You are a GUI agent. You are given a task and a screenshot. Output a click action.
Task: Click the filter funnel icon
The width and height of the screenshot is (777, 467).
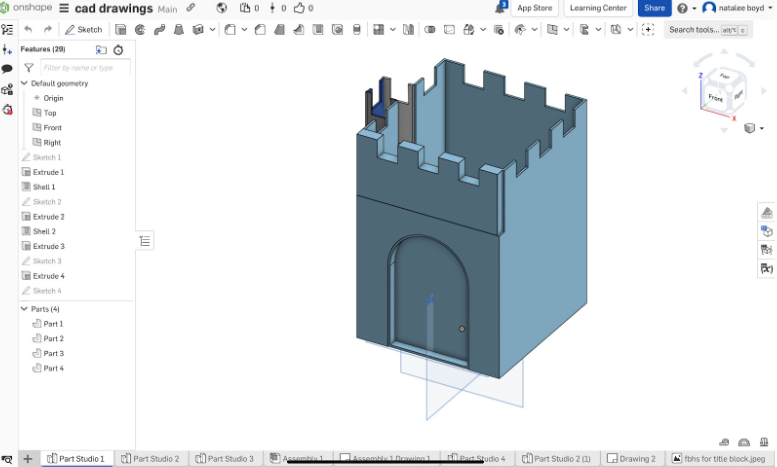click(x=29, y=68)
